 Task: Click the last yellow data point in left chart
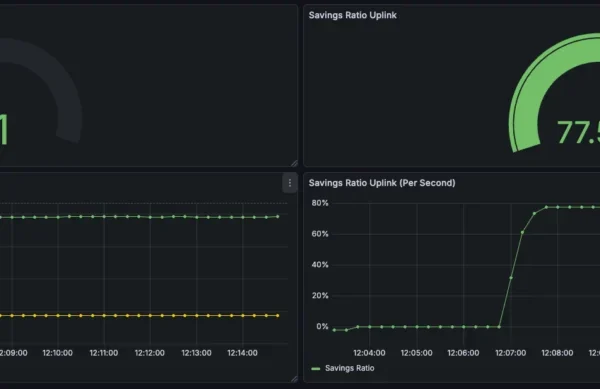coord(278,316)
